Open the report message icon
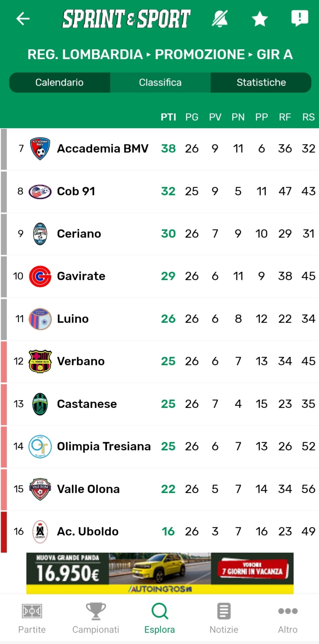319x644 pixels. point(300,18)
